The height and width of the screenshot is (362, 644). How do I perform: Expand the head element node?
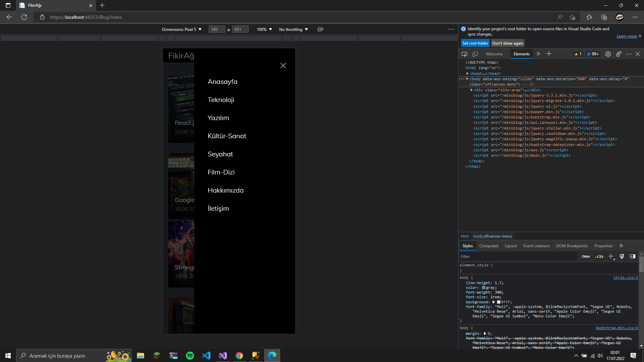coord(467,73)
